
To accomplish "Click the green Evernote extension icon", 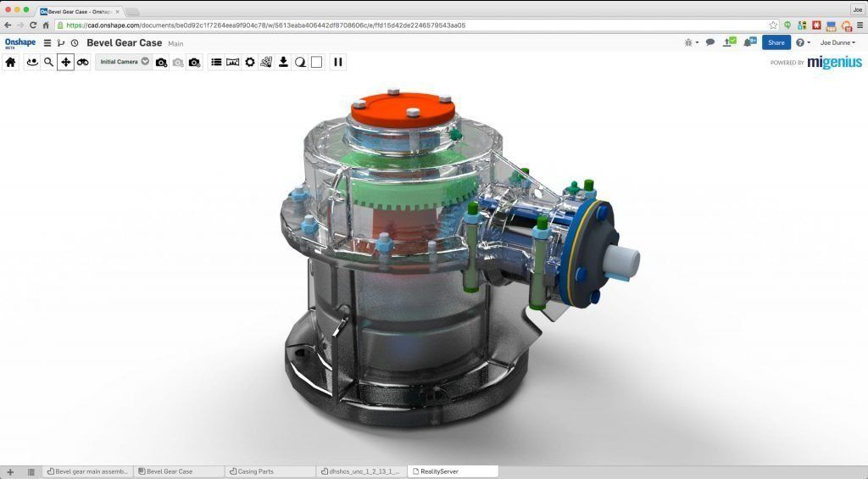I will click(787, 25).
